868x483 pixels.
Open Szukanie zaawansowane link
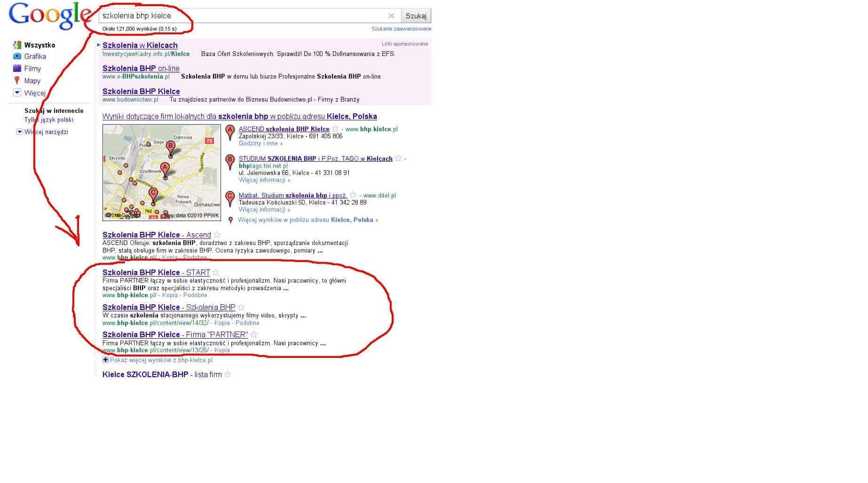[402, 29]
